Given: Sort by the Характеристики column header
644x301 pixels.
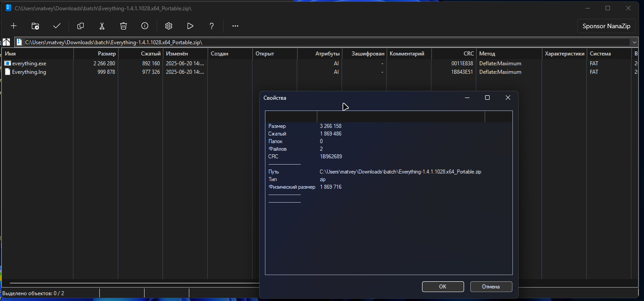Looking at the screenshot, I should (x=564, y=54).
